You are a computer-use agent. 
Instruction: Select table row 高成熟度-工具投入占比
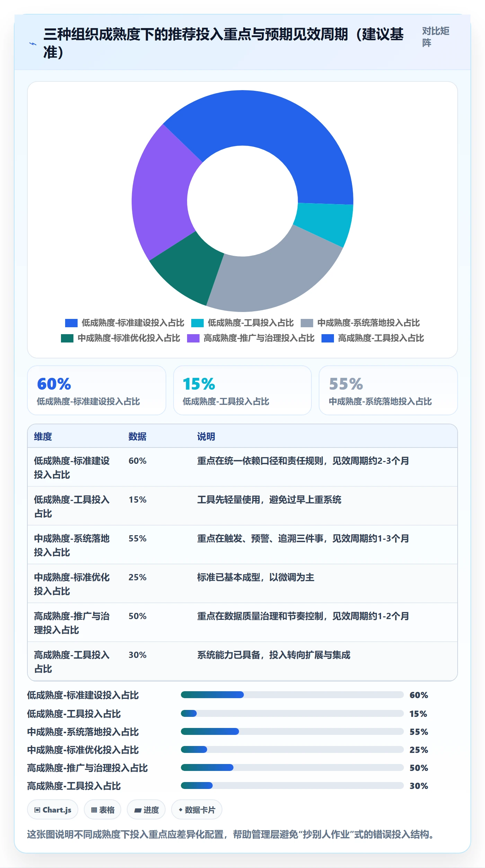click(242, 661)
